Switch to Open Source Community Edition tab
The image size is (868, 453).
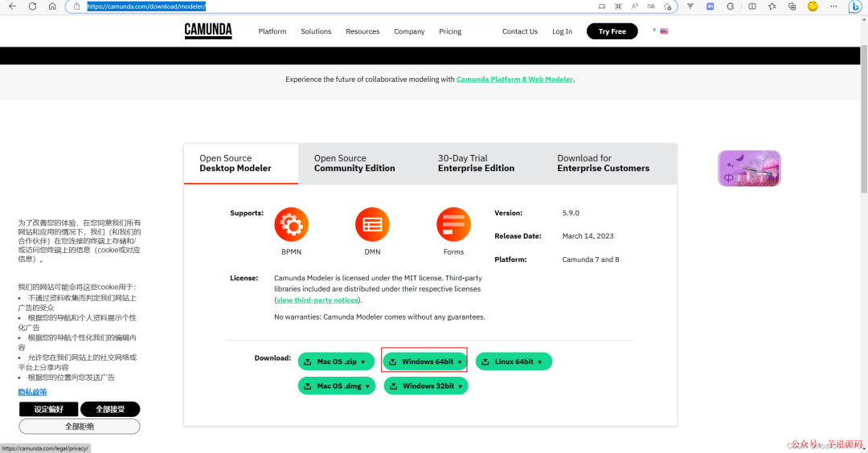point(354,163)
